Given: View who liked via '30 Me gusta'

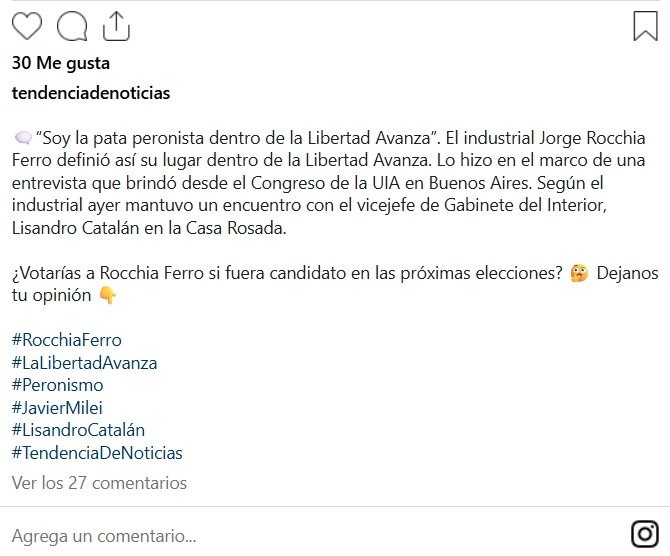Looking at the screenshot, I should click(61, 63).
